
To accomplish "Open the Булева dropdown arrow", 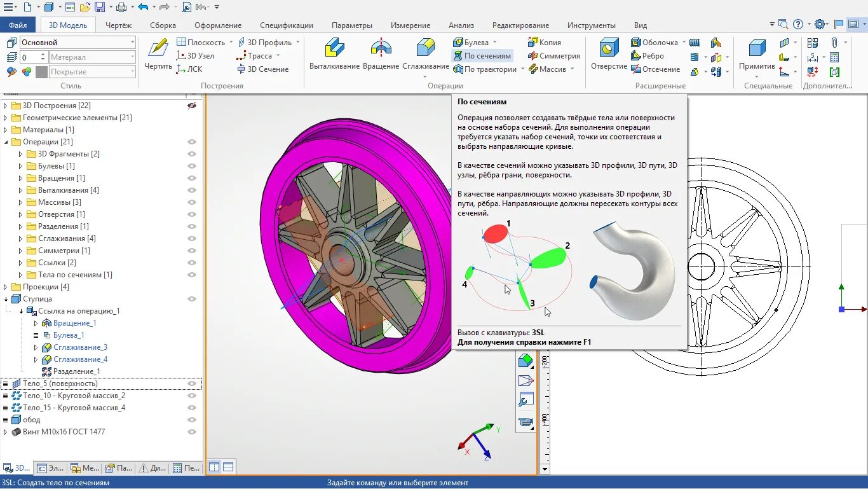I will [x=494, y=43].
